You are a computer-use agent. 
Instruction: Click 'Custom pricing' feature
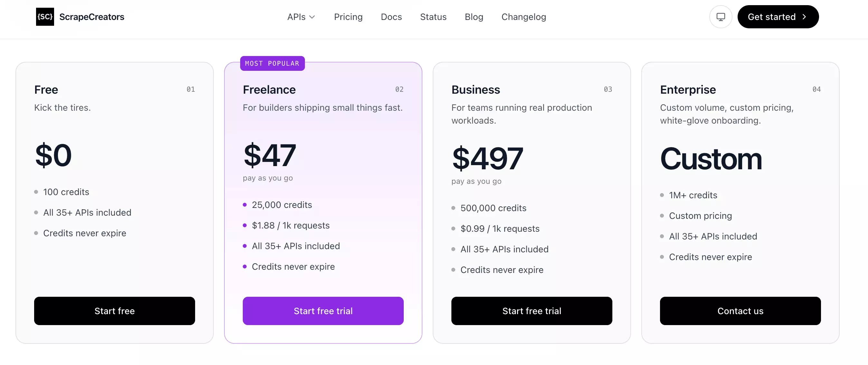coord(700,216)
